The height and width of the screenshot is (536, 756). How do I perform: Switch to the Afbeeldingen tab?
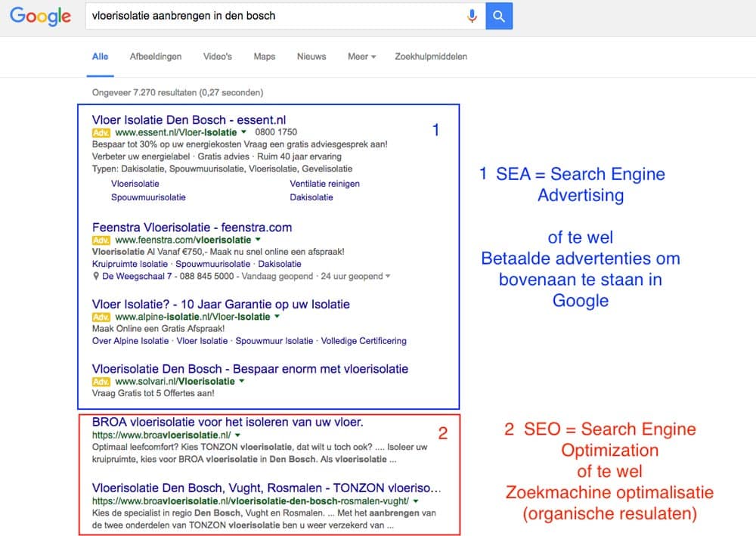(x=155, y=57)
